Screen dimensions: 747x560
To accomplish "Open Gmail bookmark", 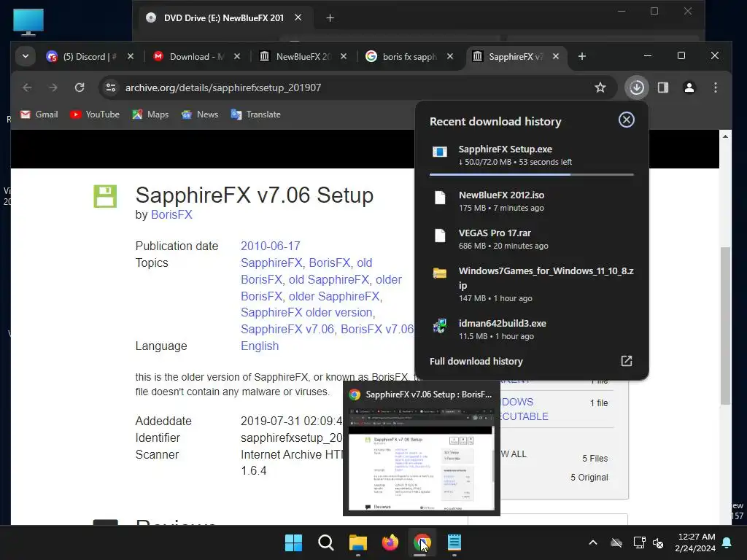I will pyautogui.click(x=39, y=114).
